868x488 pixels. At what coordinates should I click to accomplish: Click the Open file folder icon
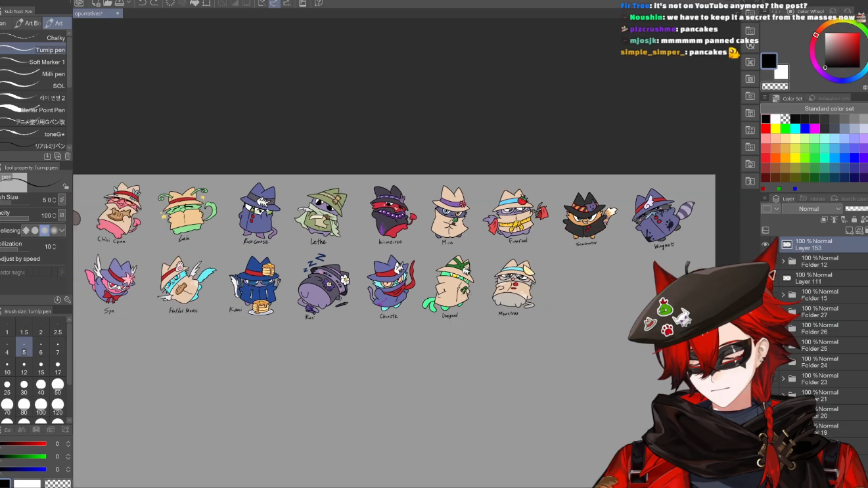(108, 3)
